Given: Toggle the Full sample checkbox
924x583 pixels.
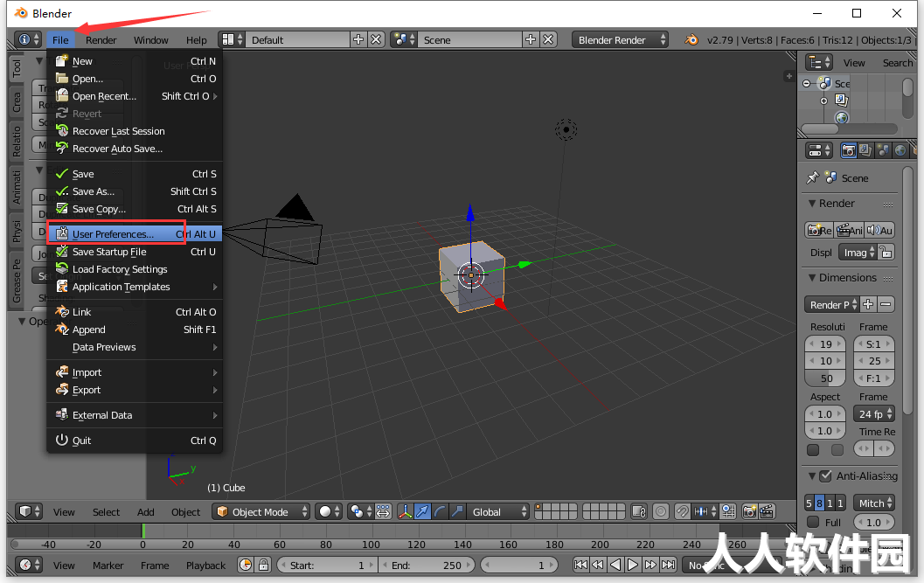Looking at the screenshot, I should [813, 522].
